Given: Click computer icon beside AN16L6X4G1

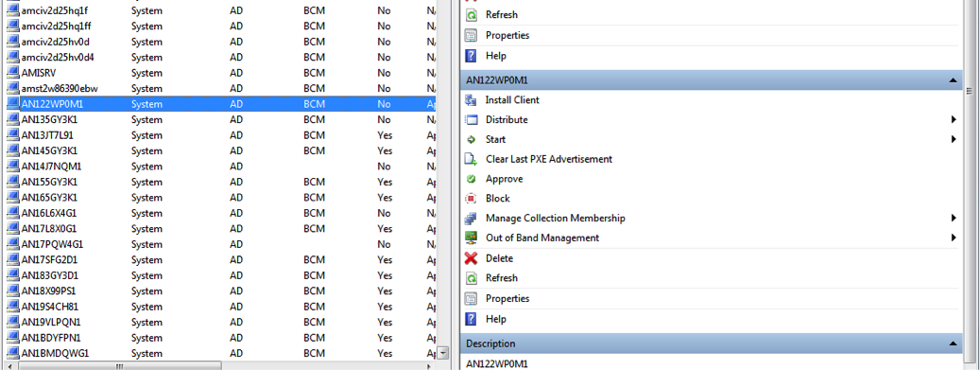Looking at the screenshot, I should pyautogui.click(x=12, y=214).
